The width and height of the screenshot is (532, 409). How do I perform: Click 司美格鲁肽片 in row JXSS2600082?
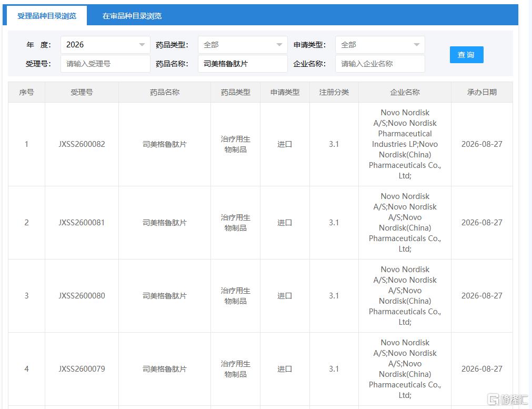pos(165,144)
